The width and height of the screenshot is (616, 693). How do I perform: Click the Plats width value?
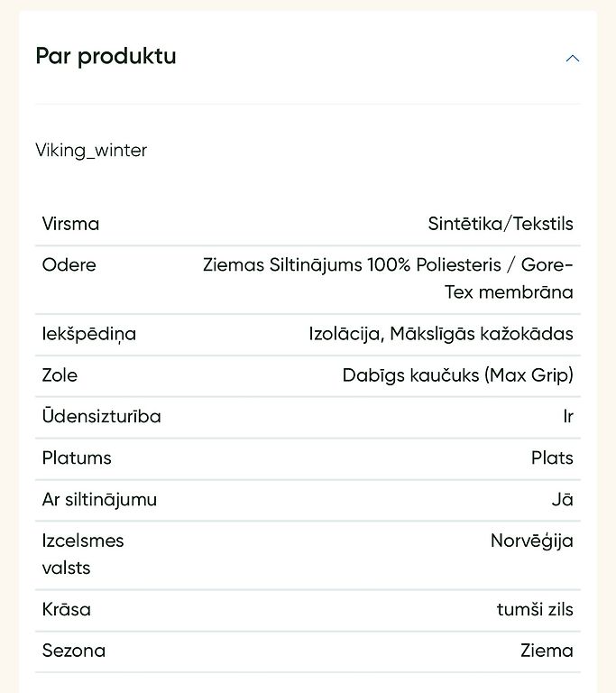pos(552,457)
